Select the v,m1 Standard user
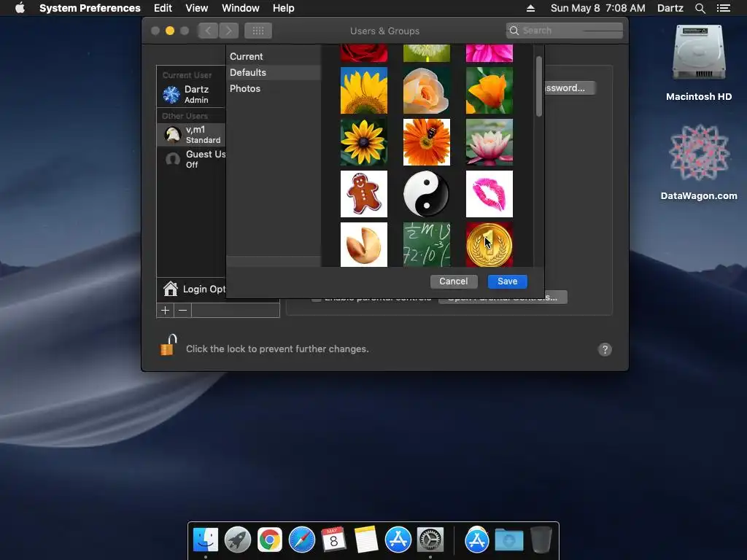This screenshot has width=747, height=560. [191, 134]
